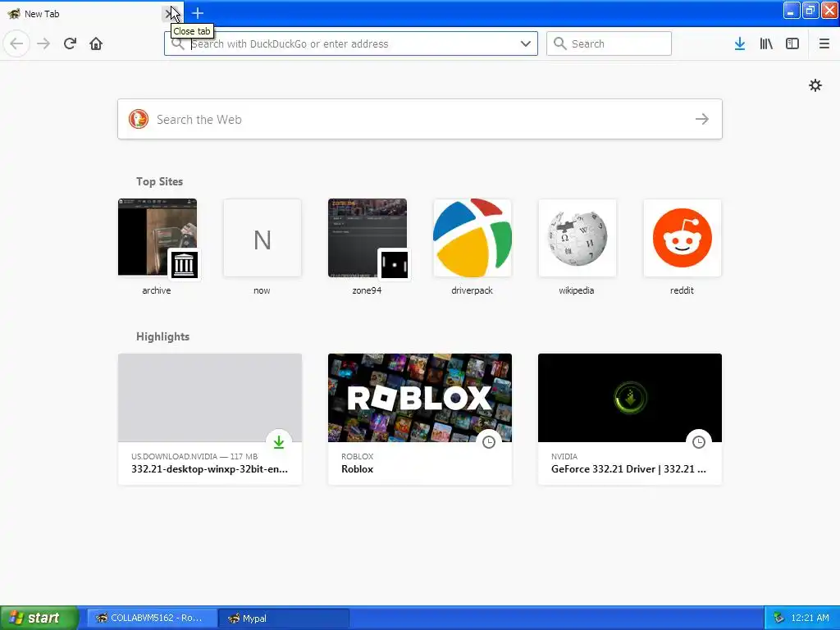Open the downloads panel arrow icon

pos(740,43)
